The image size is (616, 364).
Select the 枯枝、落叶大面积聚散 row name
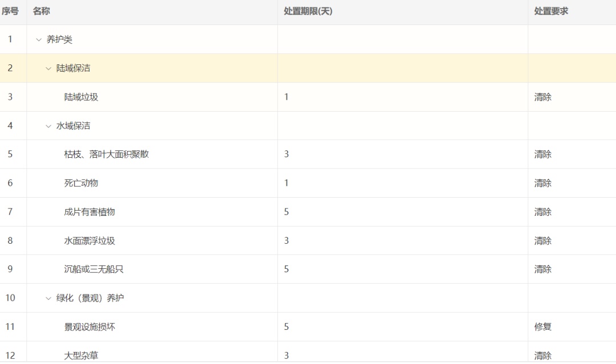coord(107,154)
